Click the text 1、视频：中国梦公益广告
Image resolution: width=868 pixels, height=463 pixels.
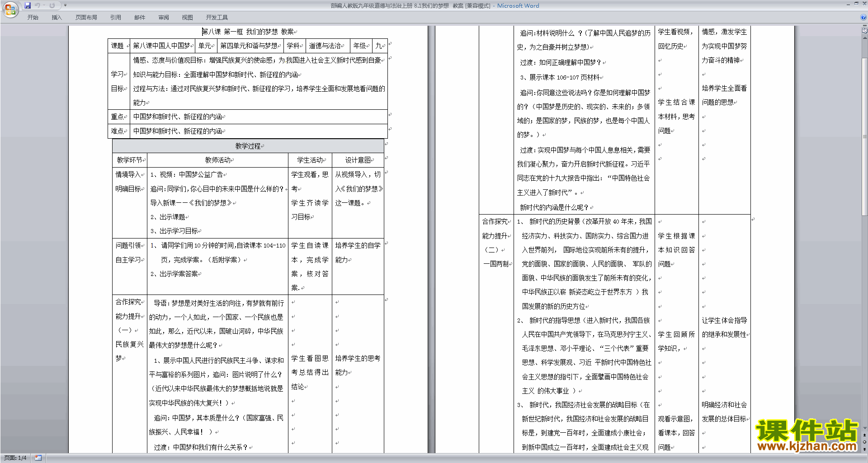[187, 174]
